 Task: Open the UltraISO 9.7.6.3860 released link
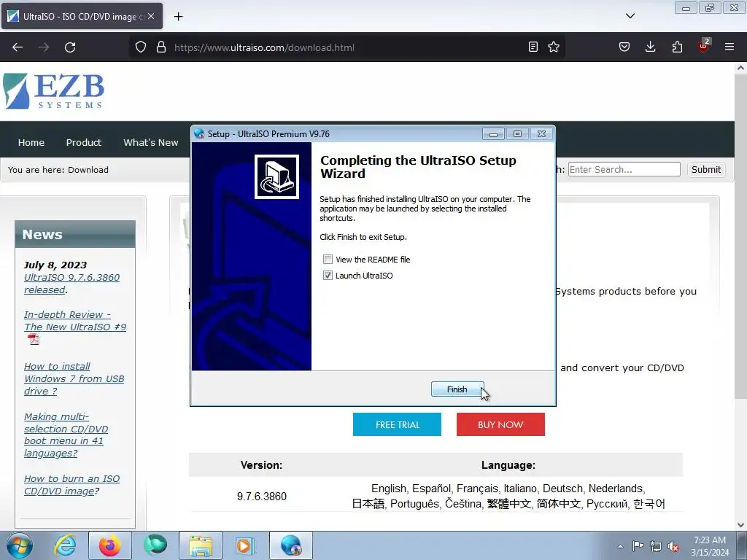[71, 284]
